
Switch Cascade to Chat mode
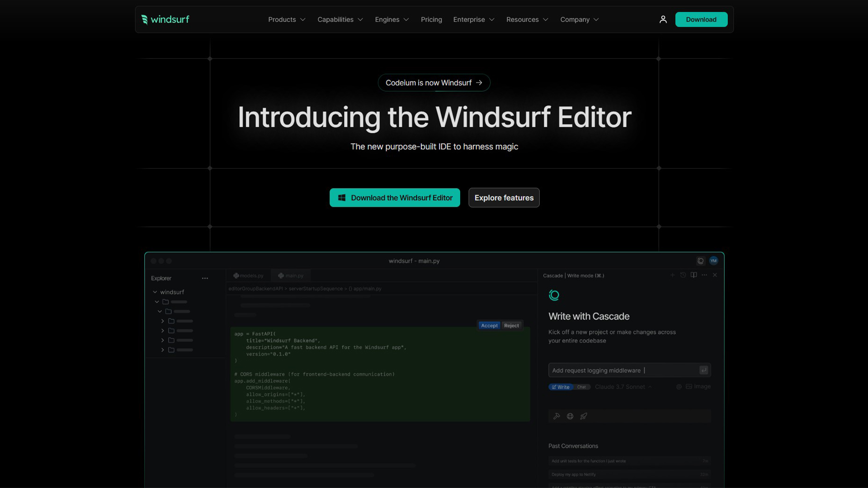point(581,387)
